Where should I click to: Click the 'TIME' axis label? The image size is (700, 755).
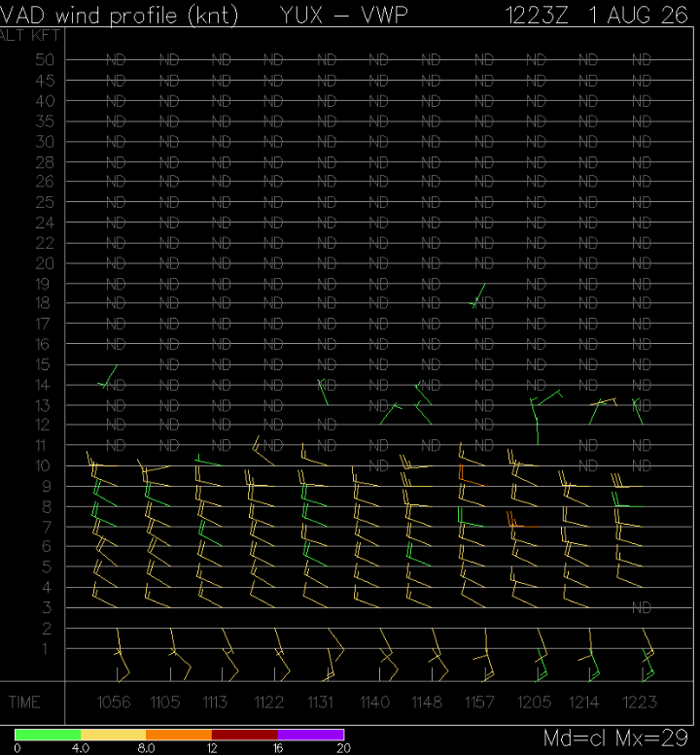[24, 703]
